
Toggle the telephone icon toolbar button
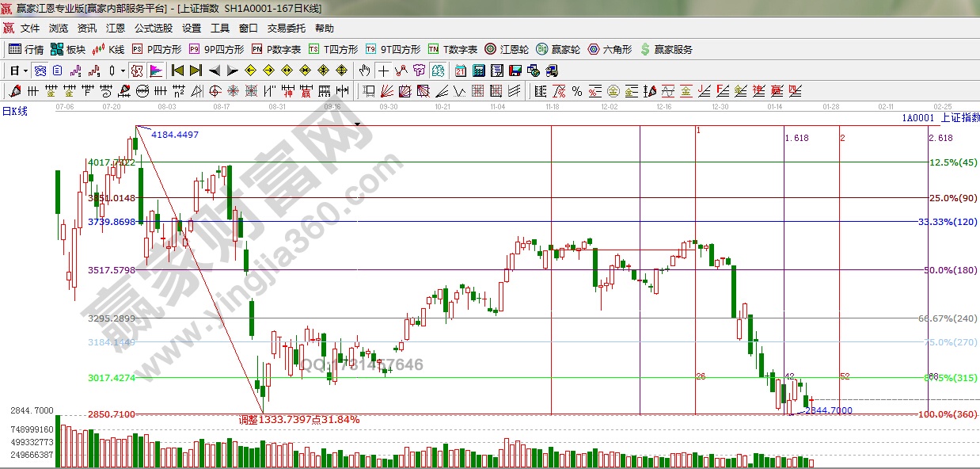[553, 71]
